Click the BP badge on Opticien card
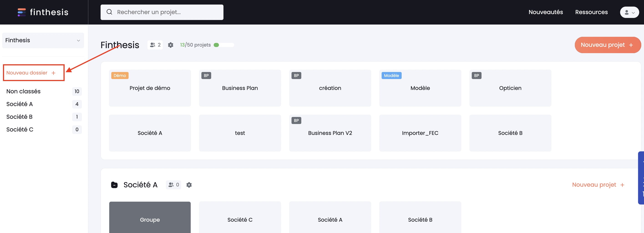 (477, 76)
